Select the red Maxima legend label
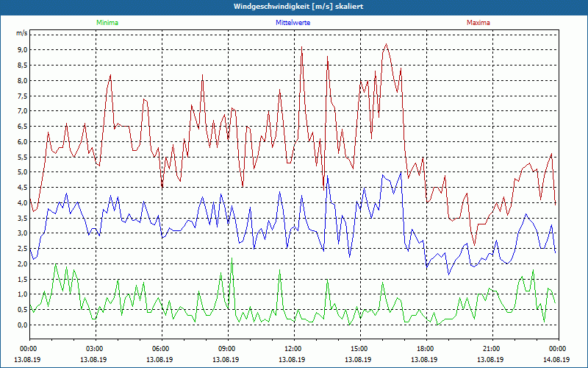 478,23
